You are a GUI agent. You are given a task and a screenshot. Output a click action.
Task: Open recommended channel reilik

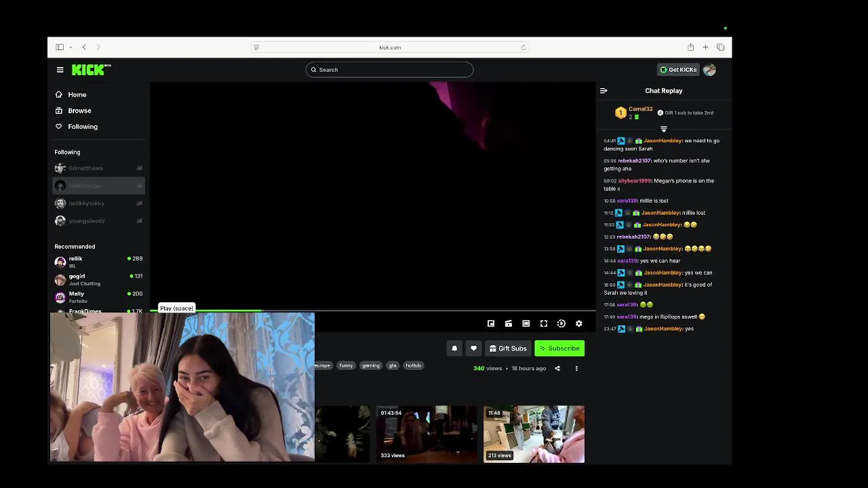pyautogui.click(x=98, y=262)
